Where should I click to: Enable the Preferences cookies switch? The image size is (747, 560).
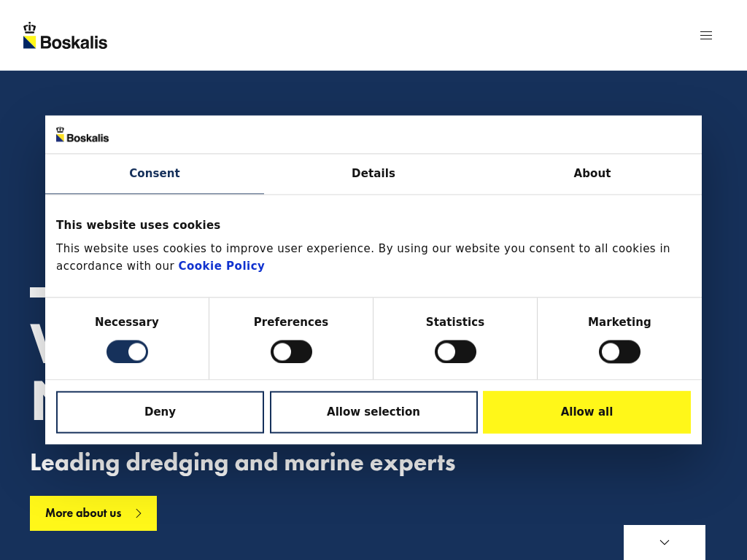(x=291, y=352)
